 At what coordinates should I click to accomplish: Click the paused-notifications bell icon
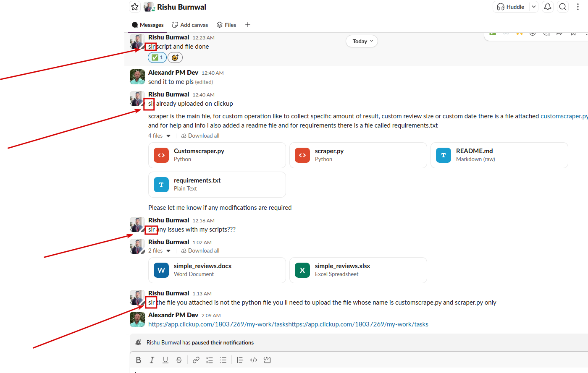(x=138, y=342)
